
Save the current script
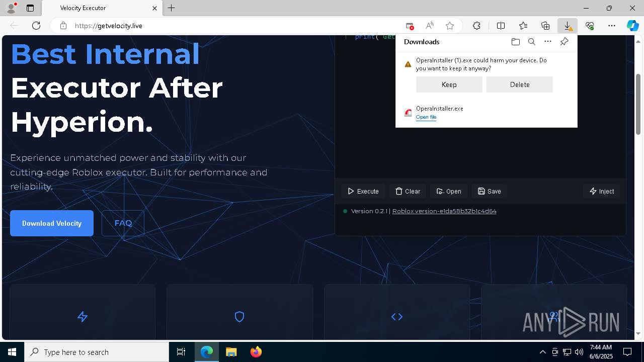(489, 191)
